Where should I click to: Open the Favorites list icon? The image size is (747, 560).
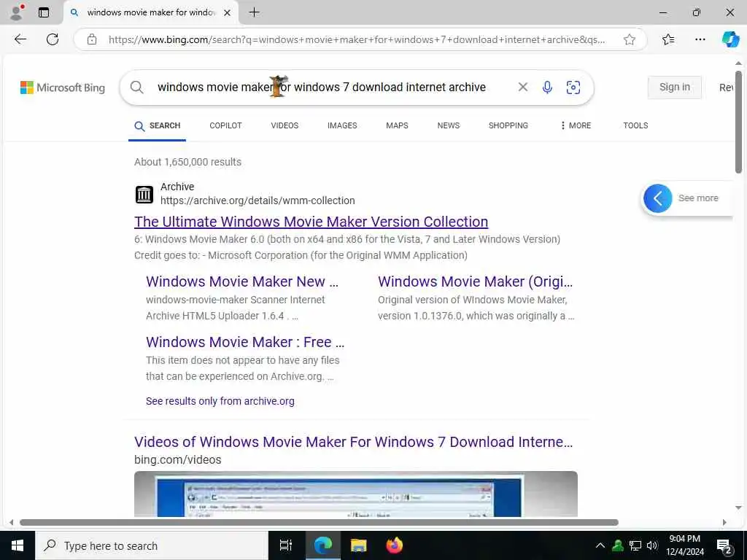click(668, 39)
